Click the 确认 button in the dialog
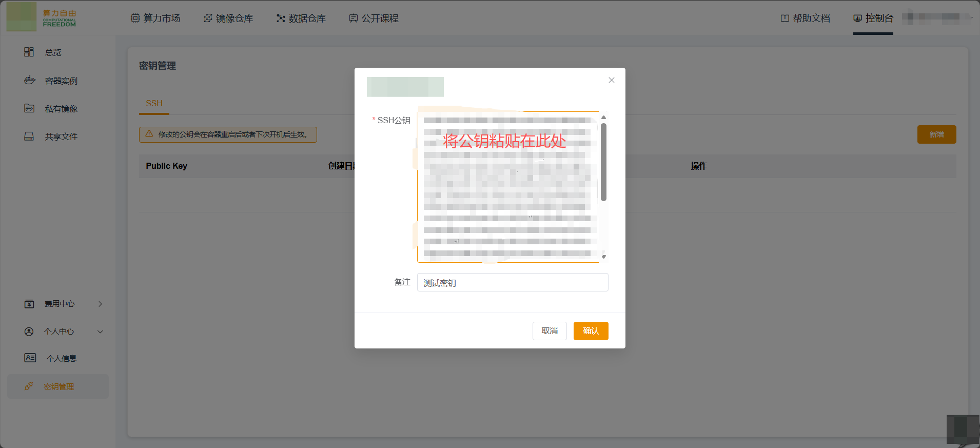This screenshot has width=980, height=448. [591, 331]
